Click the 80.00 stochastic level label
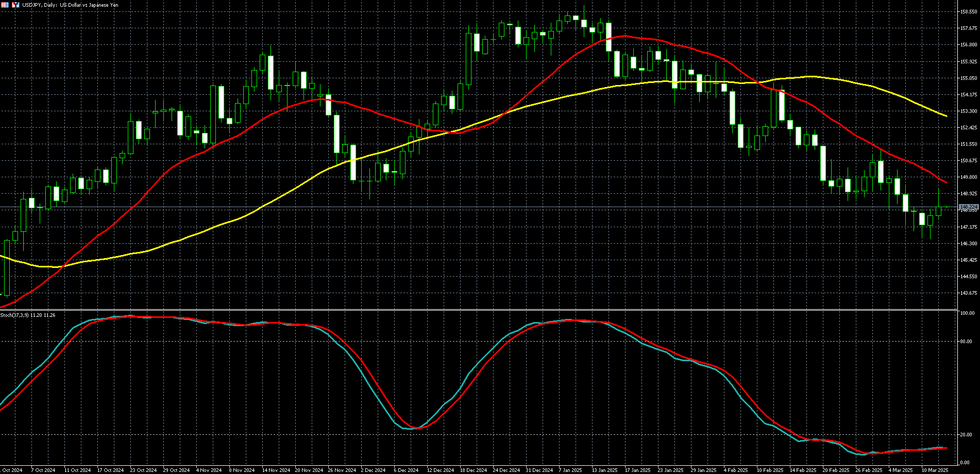 (966, 342)
